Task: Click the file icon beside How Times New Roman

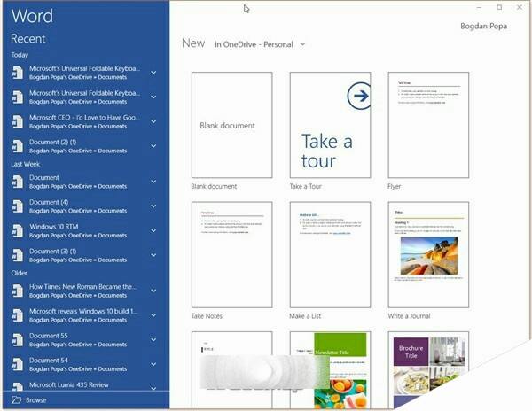Action: coord(18,291)
